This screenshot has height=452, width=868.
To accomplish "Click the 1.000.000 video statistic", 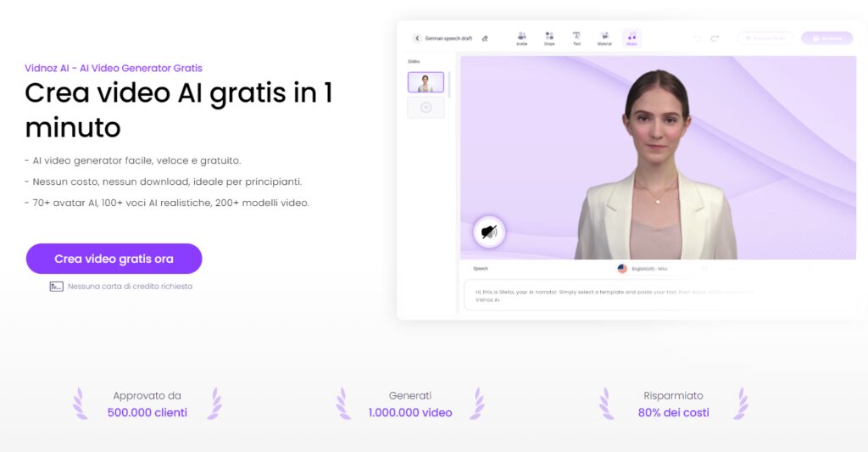I will point(410,413).
